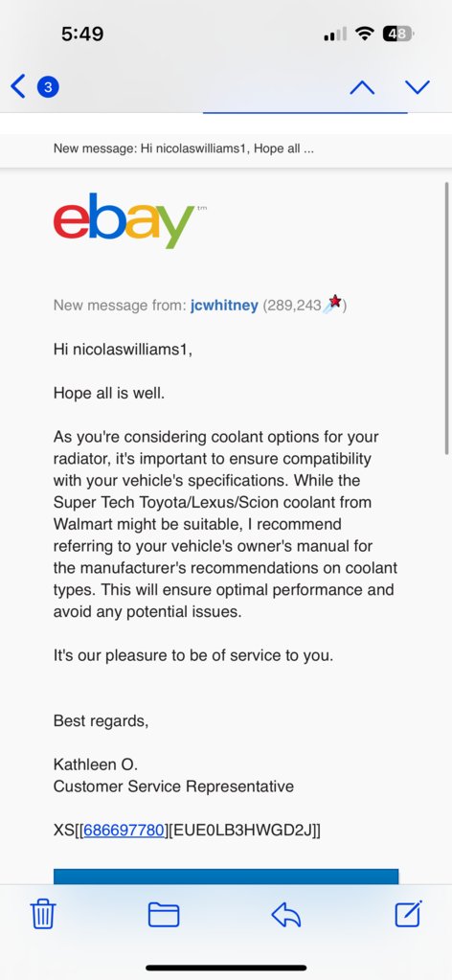Tap the Wi-Fi icon in status bar

364,34
